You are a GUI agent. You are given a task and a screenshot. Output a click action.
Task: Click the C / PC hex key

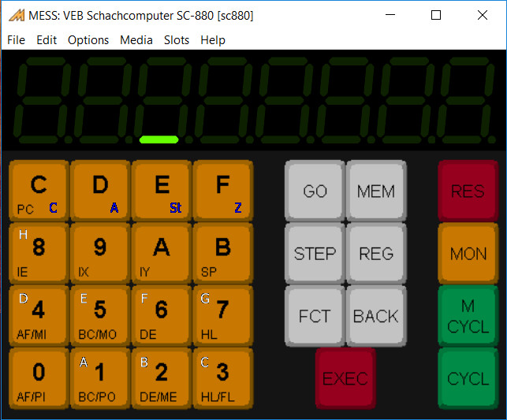[x=39, y=191]
